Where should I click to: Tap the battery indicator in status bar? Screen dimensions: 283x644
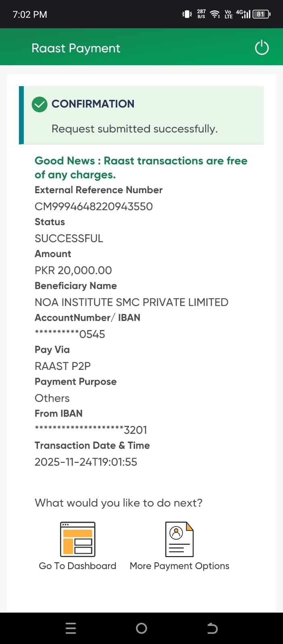[x=261, y=14]
